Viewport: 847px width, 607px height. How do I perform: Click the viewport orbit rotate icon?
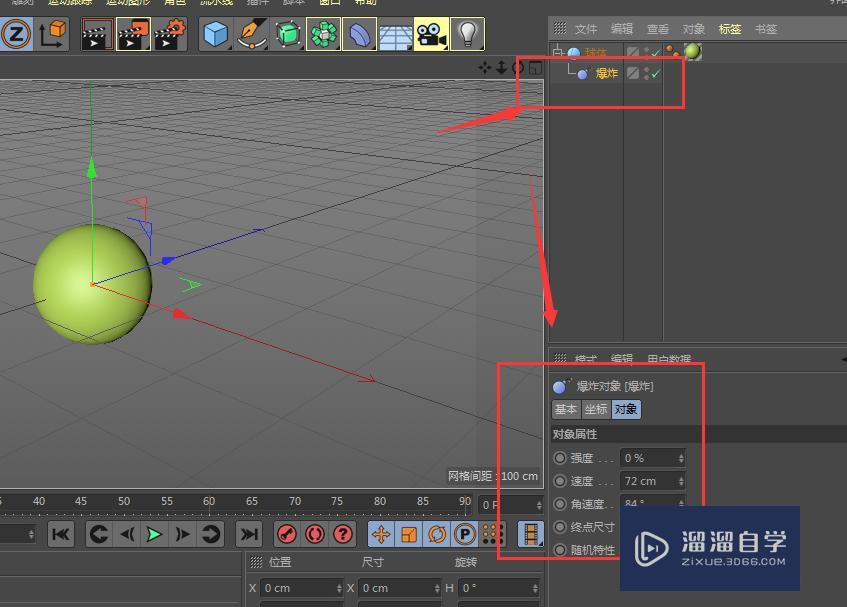[518, 68]
